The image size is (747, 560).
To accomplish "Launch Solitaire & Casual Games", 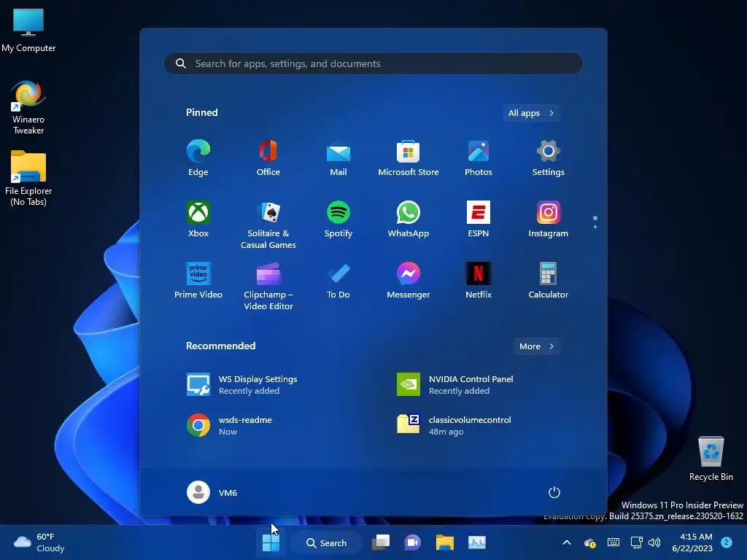I will pos(268,225).
